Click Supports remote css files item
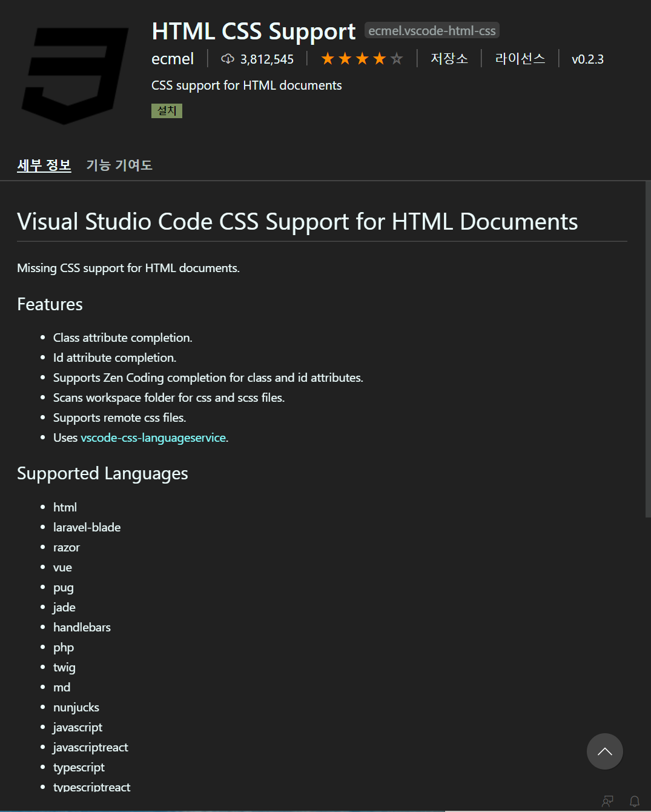Viewport: 651px width, 812px height. (120, 418)
